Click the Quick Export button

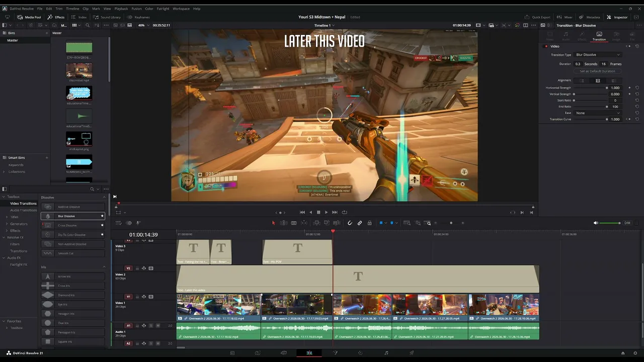(x=538, y=17)
